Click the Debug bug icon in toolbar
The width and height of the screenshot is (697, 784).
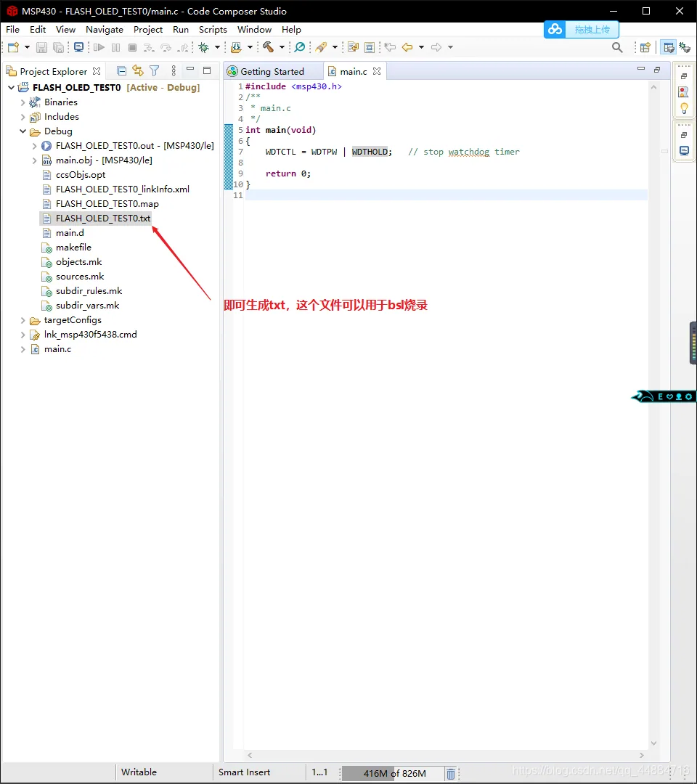click(x=203, y=47)
